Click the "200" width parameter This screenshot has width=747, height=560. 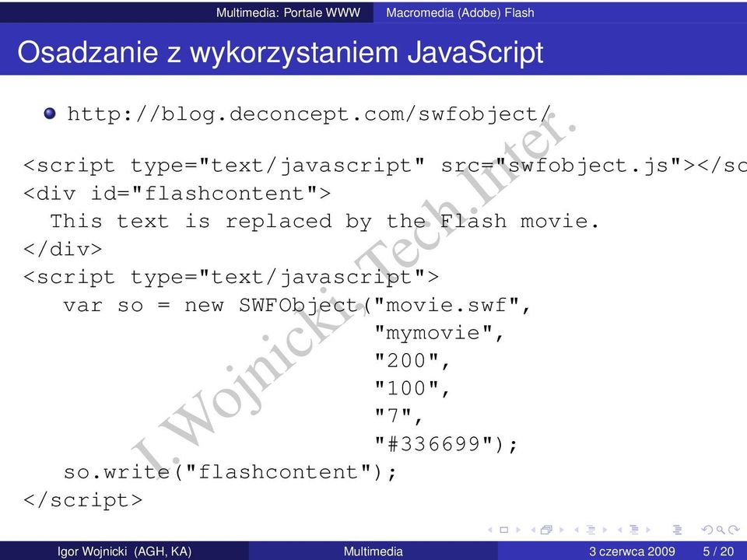(412, 361)
